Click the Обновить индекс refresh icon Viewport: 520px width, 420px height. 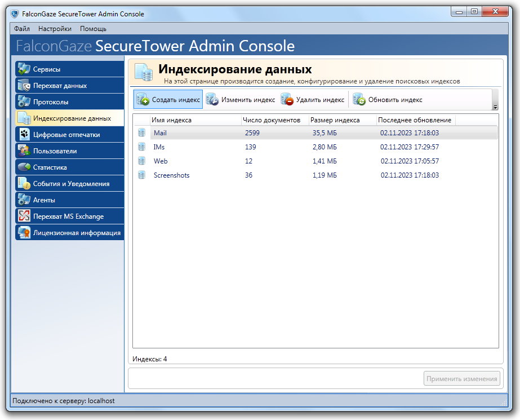359,99
